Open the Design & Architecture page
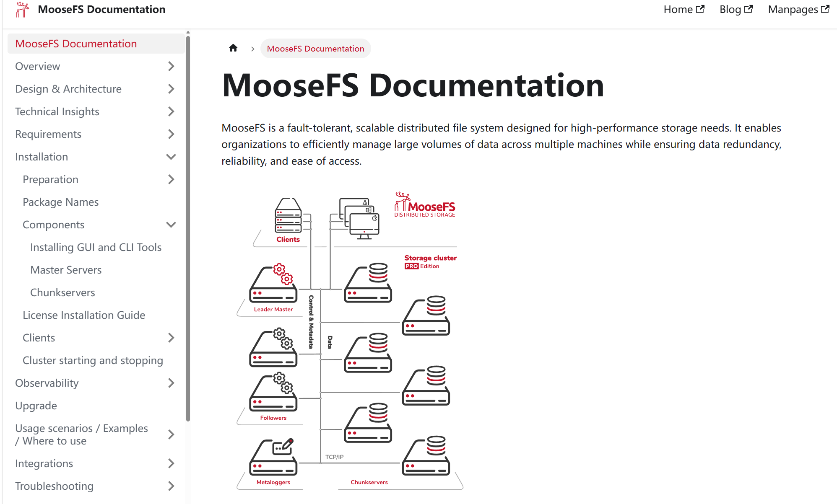This screenshot has height=504, width=837. click(68, 89)
